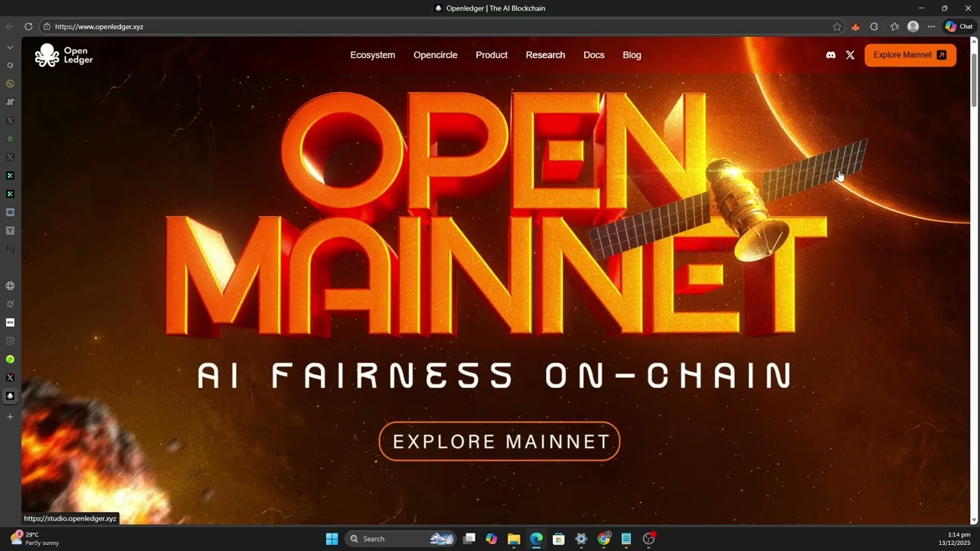Open Copilot from the taskbar

point(492,539)
